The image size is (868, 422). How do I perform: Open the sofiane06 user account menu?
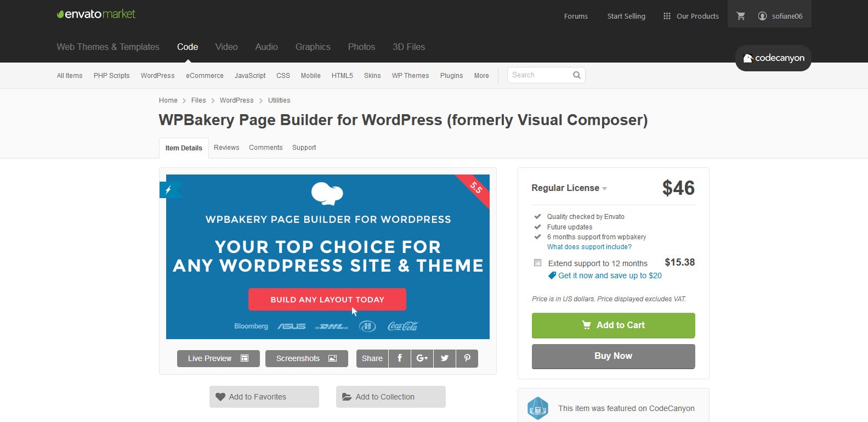click(780, 16)
